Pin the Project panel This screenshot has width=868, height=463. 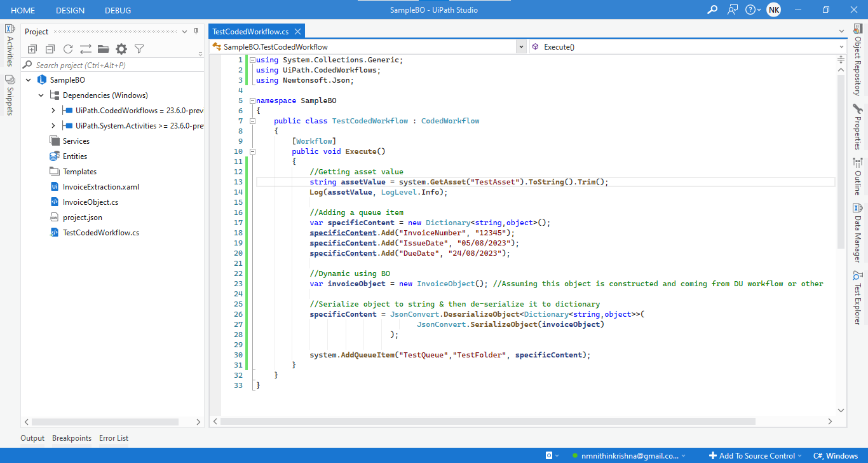(x=195, y=31)
